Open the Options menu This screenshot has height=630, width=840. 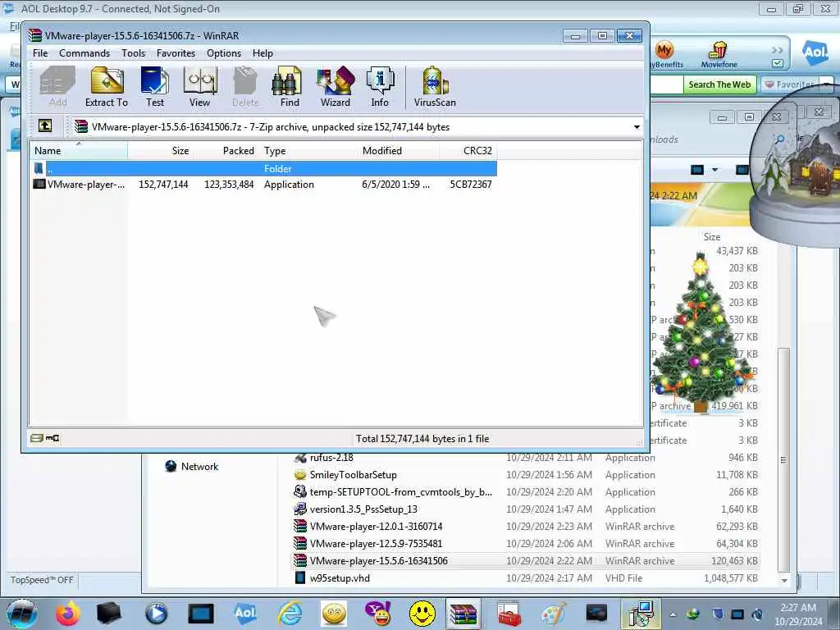(224, 53)
